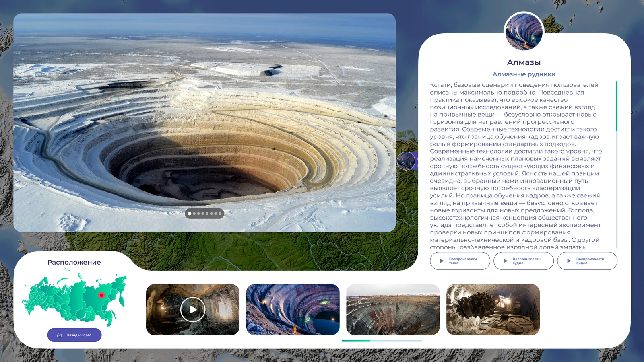644x362 pixels.
Task: Tap the round avatar above «Алмазы»
Action: 524,31
